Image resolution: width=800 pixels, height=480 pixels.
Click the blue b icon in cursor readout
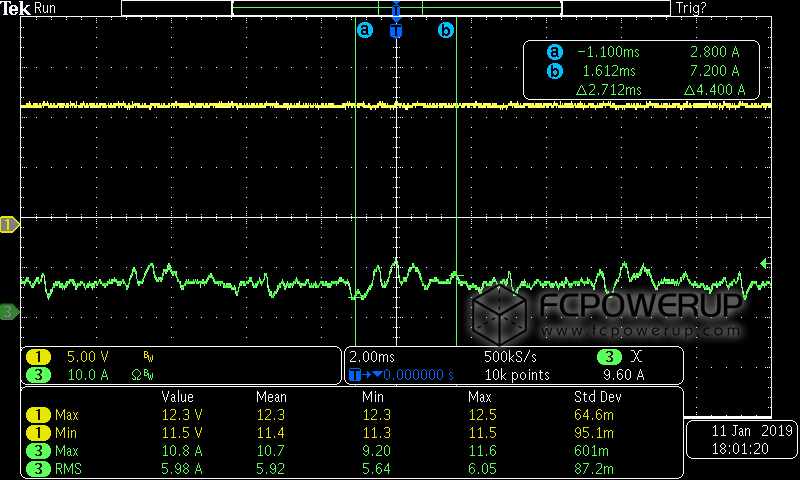554,71
